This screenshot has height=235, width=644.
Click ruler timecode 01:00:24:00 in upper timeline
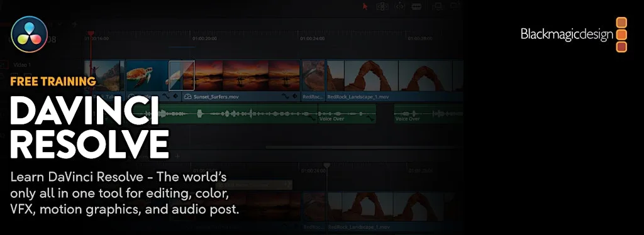point(312,38)
